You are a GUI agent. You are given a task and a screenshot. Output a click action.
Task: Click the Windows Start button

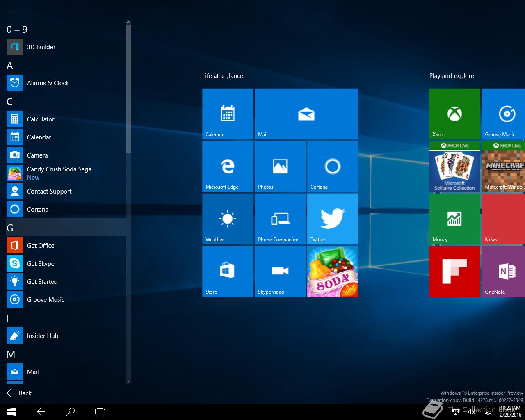[x=11, y=412]
